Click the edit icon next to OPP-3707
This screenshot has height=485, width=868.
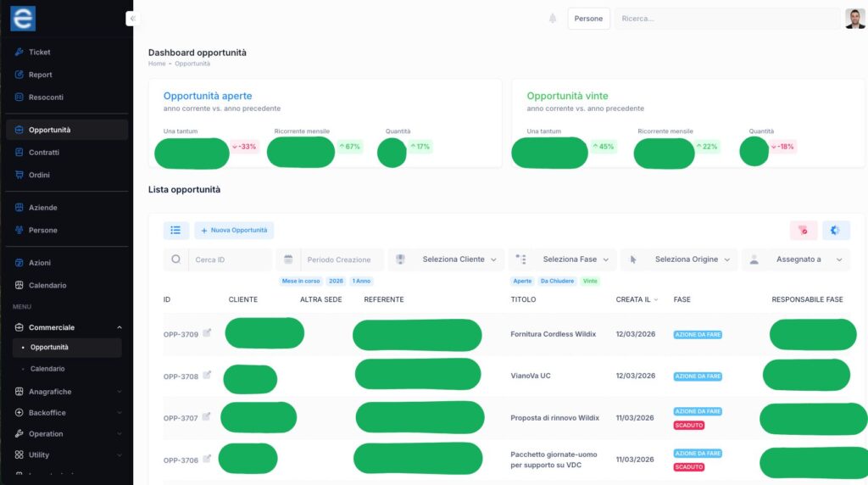(207, 417)
